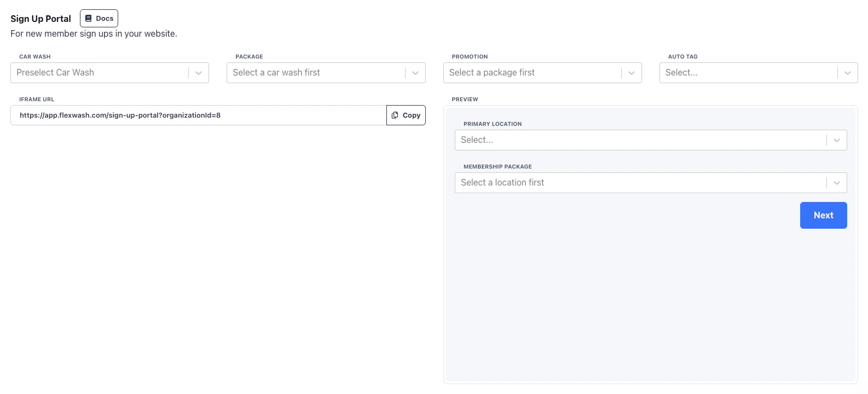Click the Membership Package chevron arrow
Viewport: 868px width, 394px height.
[x=837, y=183]
